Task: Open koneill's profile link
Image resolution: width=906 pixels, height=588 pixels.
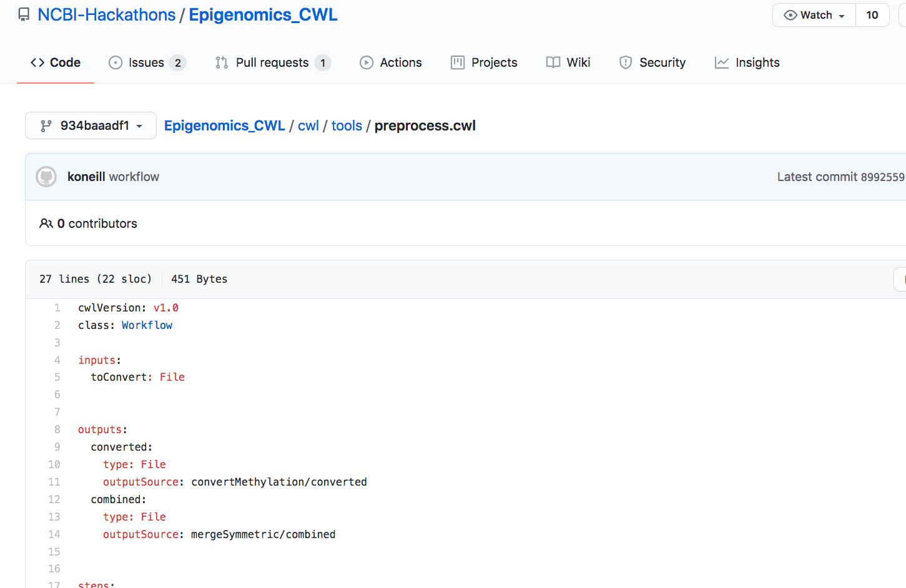Action: pyautogui.click(x=86, y=177)
